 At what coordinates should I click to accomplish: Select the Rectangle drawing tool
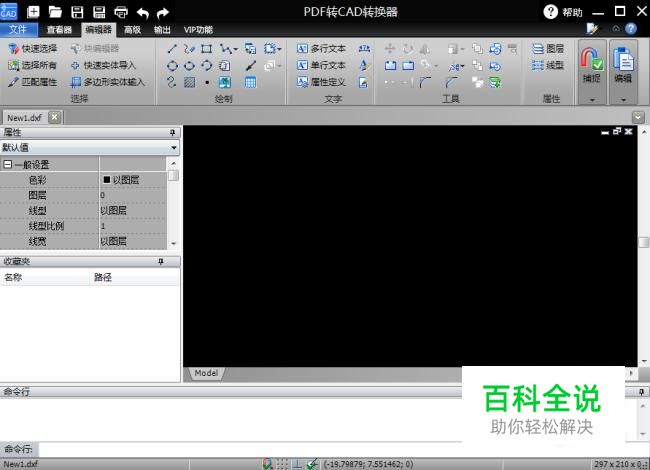(206, 49)
